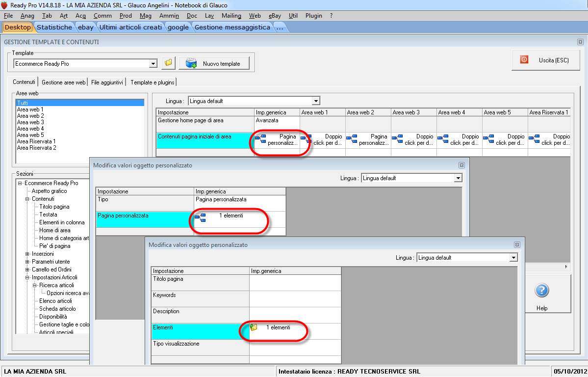Click the yellow folder icon beside Template dropdown

click(x=168, y=63)
